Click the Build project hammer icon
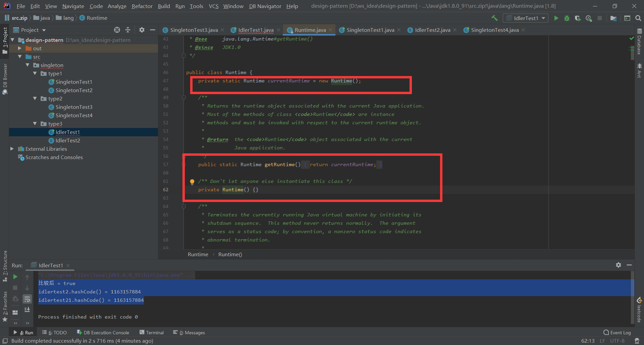The height and width of the screenshot is (345, 644). 494,18
